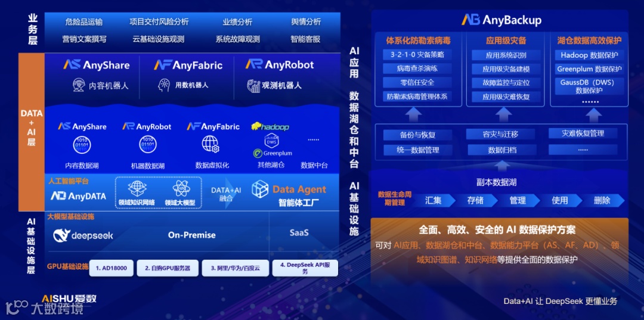Click the 观测机器人 gear chart icon
Image resolution: width=644 pixels, height=320 pixels.
coord(254,85)
